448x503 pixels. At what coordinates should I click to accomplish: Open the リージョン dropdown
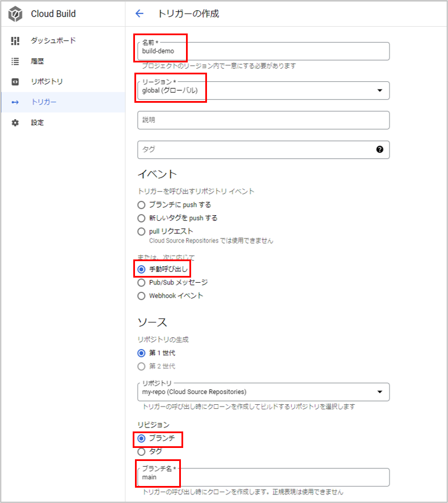(264, 90)
